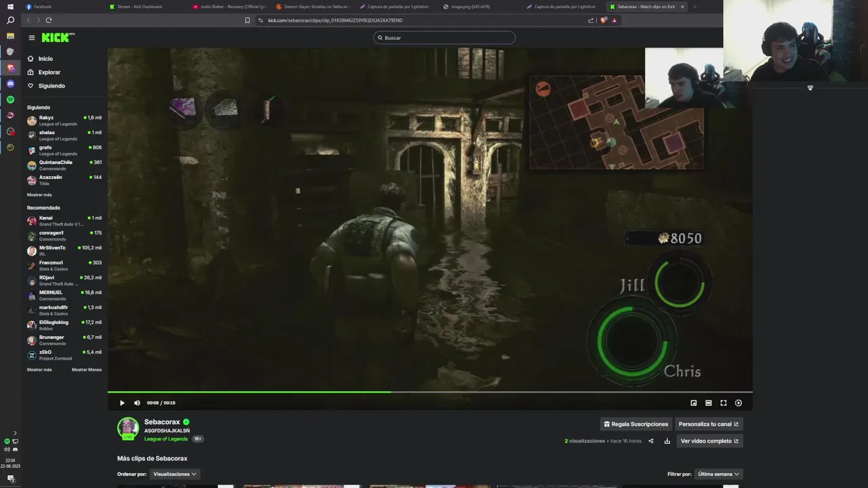868x488 pixels.
Task: Open File Explorer from the taskbar
Action: click(x=10, y=36)
